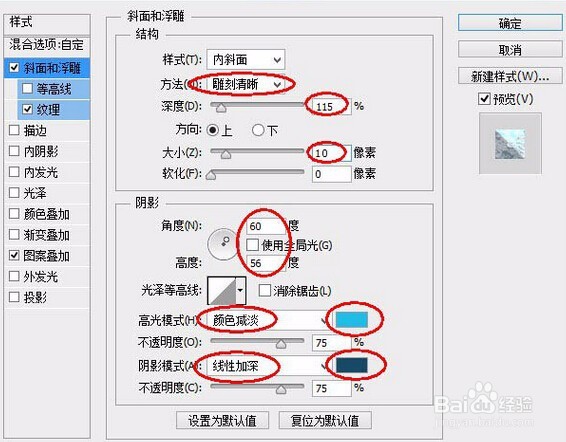Toggle the 纹理 checkbox

point(27,109)
